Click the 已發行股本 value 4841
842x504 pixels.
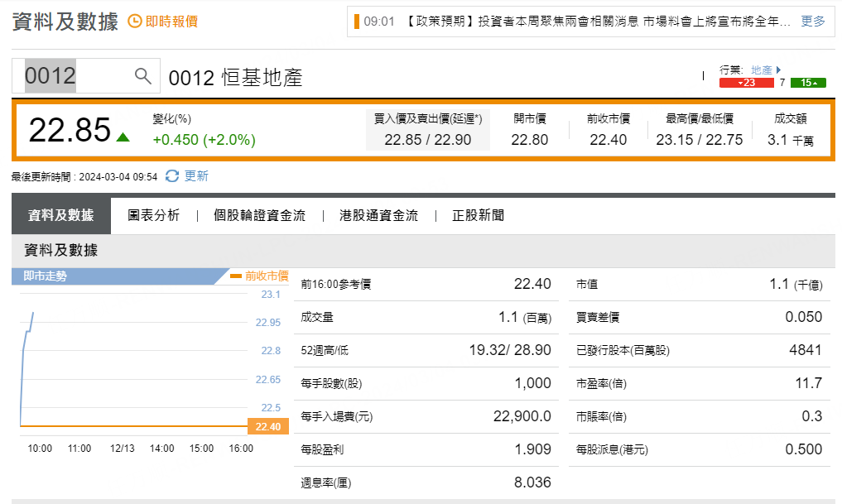pos(806,350)
